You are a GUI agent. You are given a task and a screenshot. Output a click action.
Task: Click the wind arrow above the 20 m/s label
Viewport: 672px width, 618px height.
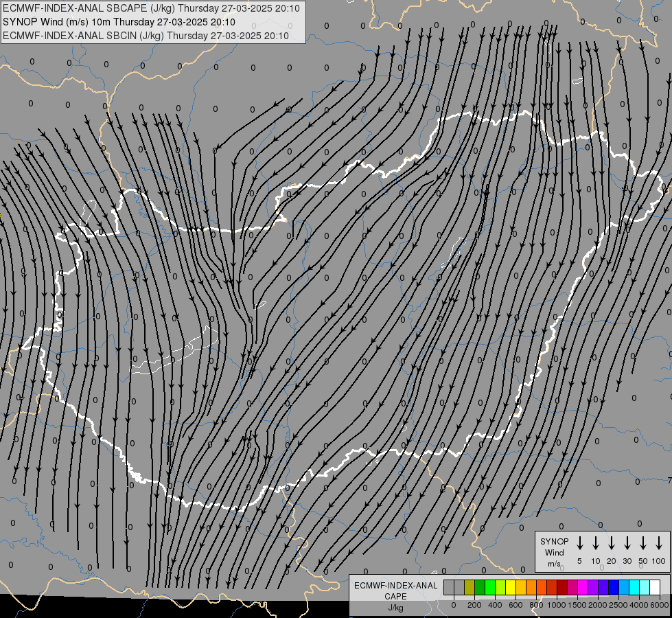pos(612,543)
